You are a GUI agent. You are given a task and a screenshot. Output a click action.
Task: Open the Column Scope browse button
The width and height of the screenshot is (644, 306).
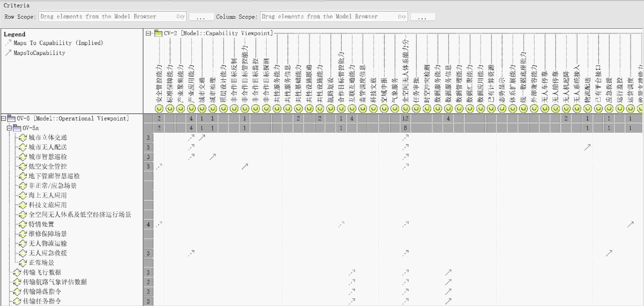pos(423,17)
